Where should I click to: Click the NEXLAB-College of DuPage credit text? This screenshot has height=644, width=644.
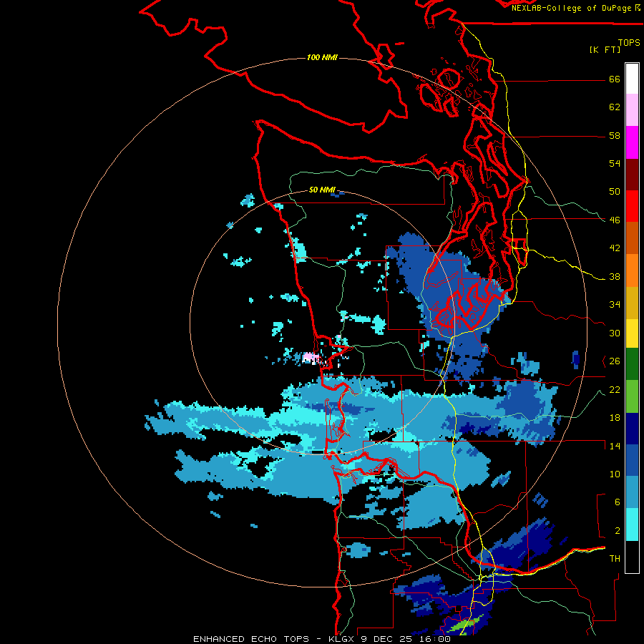tap(576, 8)
